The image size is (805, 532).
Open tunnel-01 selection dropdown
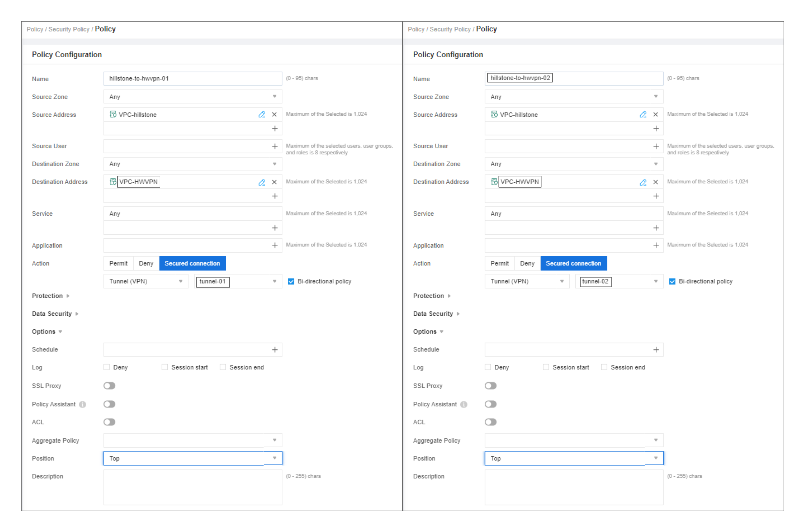coord(238,282)
